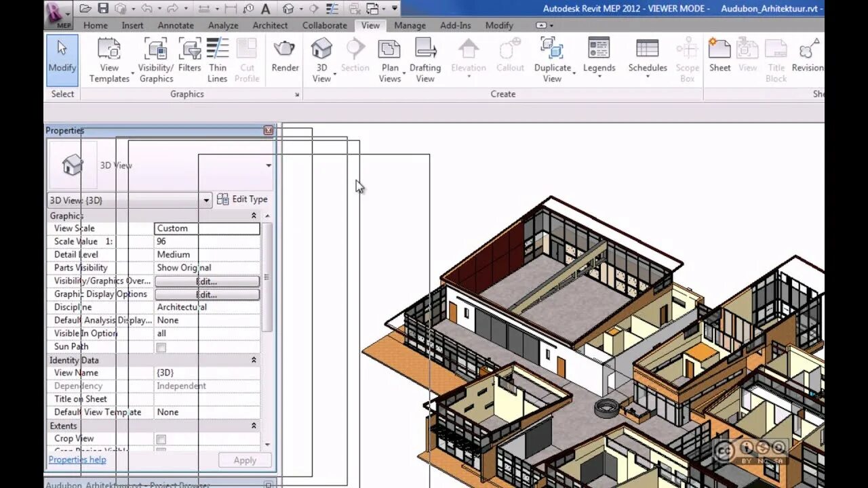Click the Discipline value 'Architectural'

[x=207, y=307]
